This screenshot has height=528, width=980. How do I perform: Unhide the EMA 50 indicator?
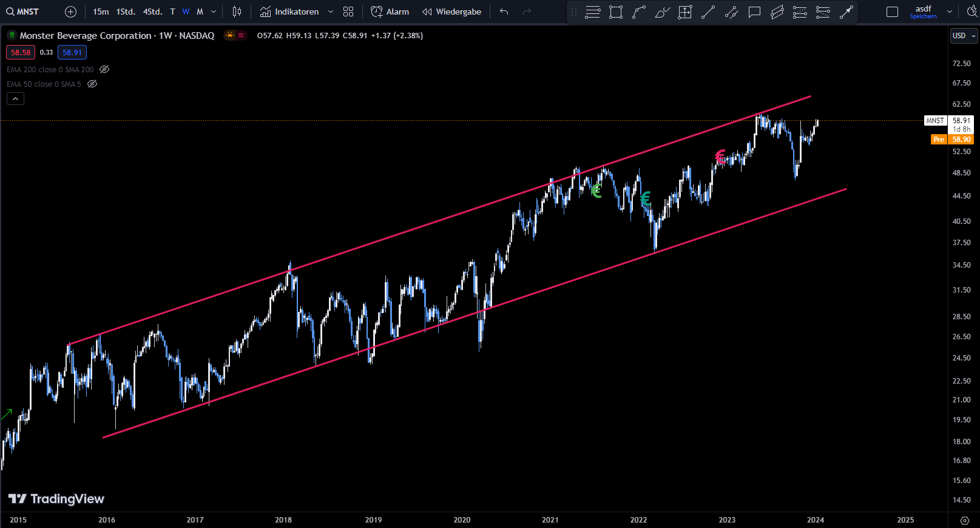pyautogui.click(x=92, y=84)
